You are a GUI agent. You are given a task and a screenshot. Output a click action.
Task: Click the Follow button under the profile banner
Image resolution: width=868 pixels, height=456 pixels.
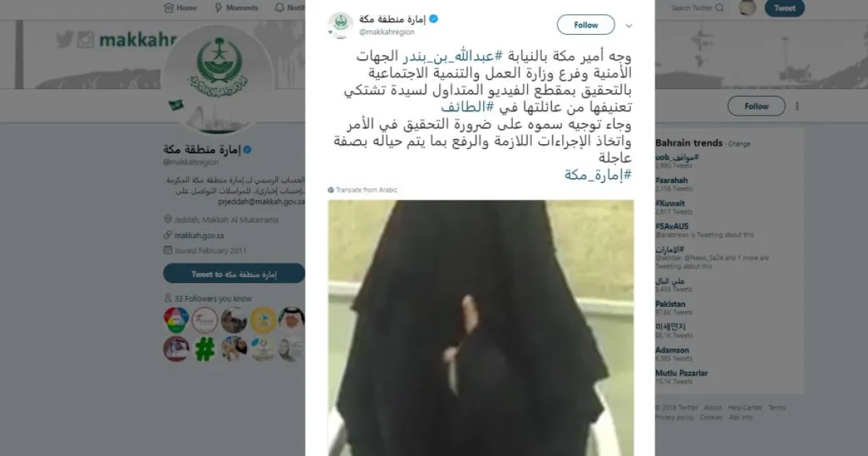[x=756, y=106]
